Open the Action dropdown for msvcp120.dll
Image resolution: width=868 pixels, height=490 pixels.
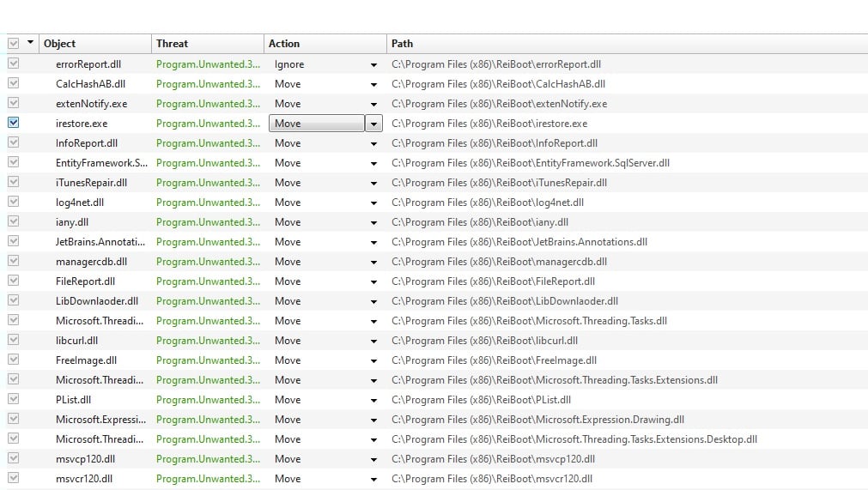(x=373, y=459)
